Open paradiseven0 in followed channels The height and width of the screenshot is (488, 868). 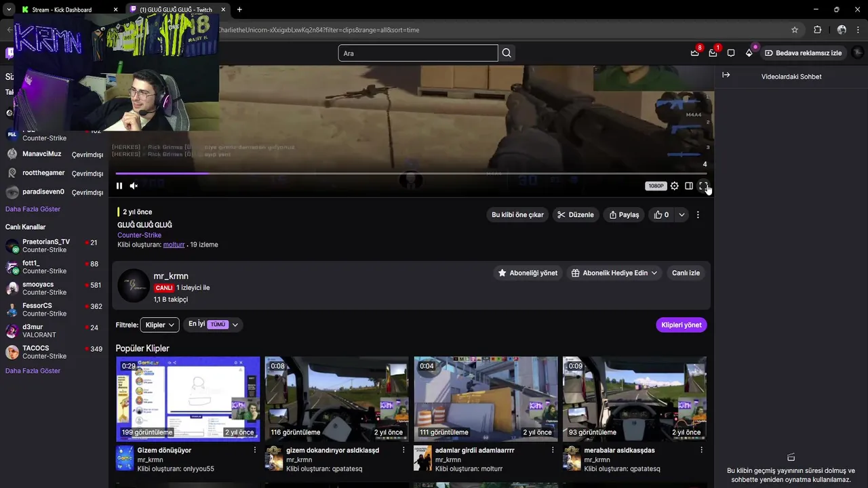point(54,192)
